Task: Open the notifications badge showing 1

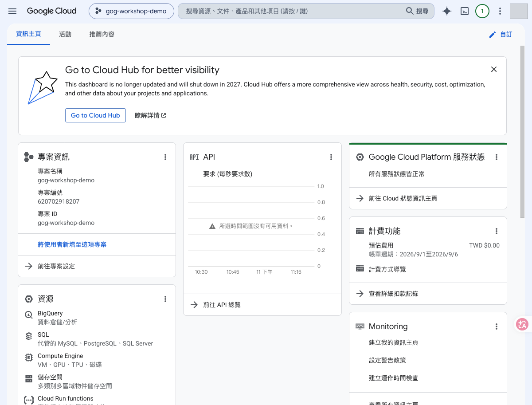Action: 482,11
